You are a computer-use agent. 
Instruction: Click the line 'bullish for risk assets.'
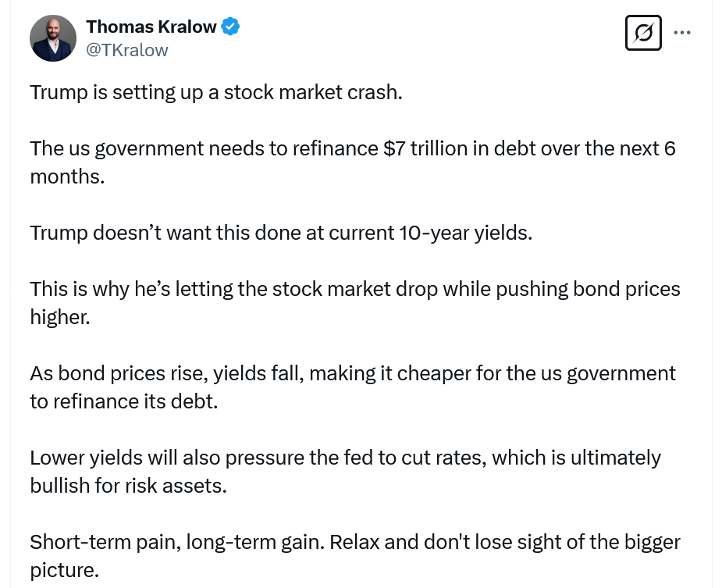click(x=128, y=486)
